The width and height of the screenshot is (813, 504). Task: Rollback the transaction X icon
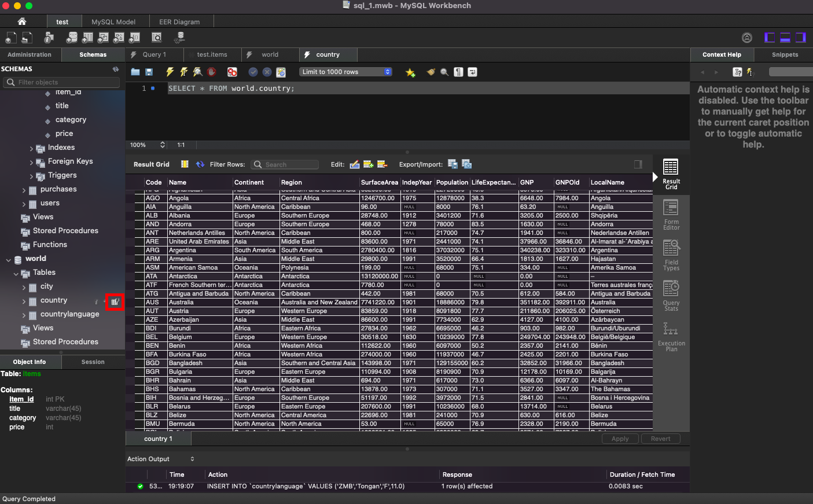267,72
